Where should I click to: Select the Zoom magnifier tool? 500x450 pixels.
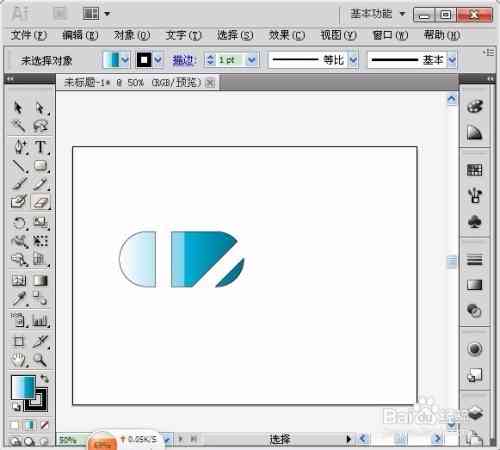[40, 360]
